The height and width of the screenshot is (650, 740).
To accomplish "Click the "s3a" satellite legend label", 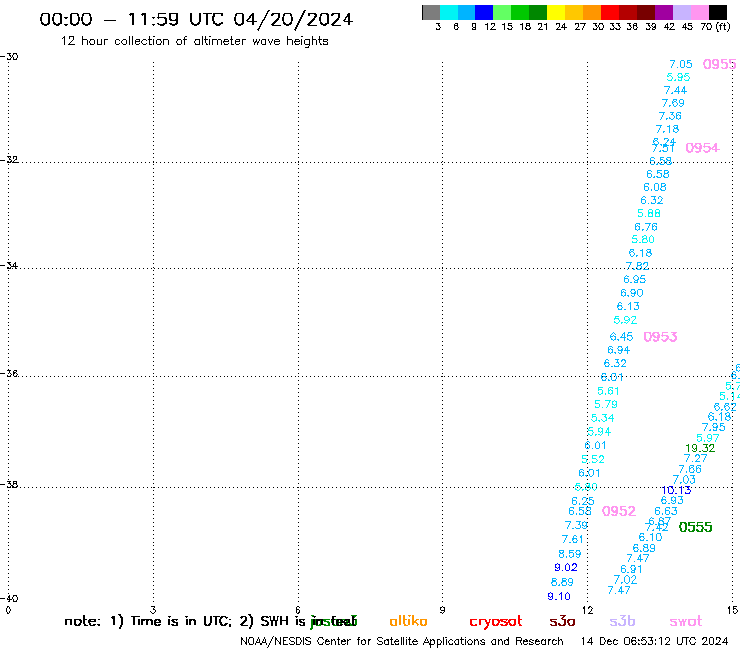I will [x=562, y=622].
